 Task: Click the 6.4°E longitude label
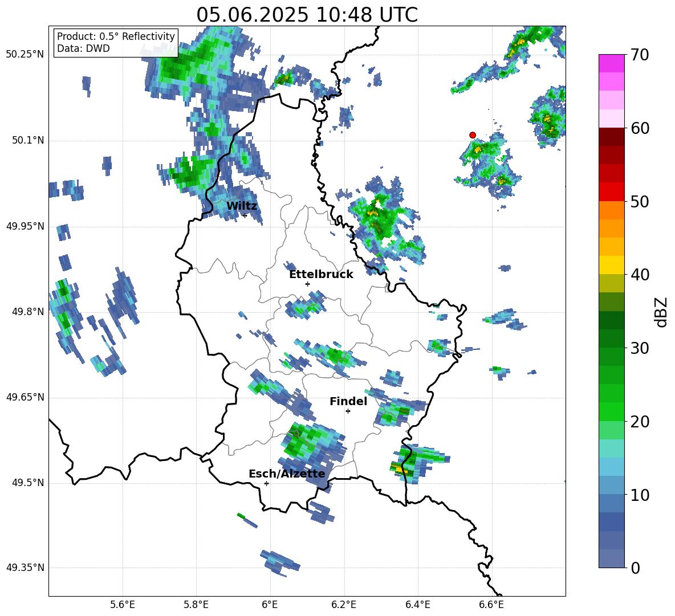point(417,605)
